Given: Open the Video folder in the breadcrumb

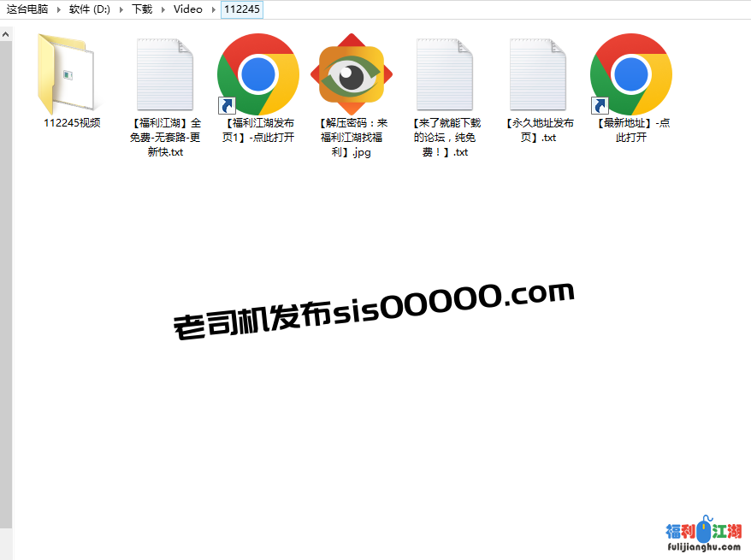Looking at the screenshot, I should click(188, 9).
